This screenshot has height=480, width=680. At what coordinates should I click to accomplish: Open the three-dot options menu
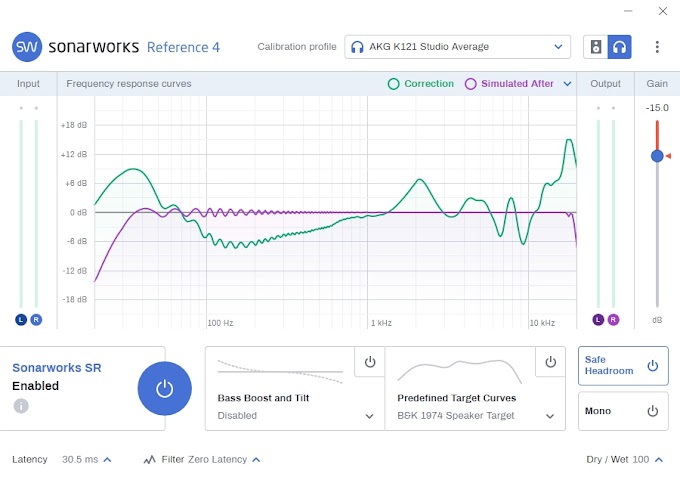657,47
